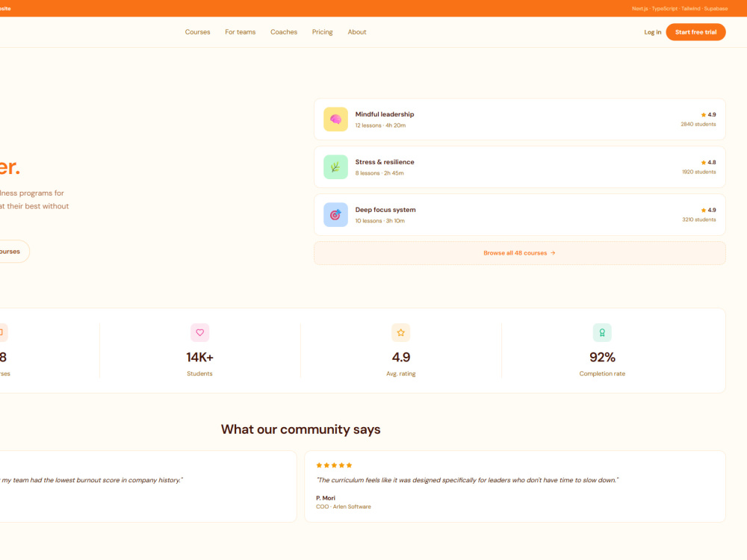Click the '1920 students' count

point(698,172)
